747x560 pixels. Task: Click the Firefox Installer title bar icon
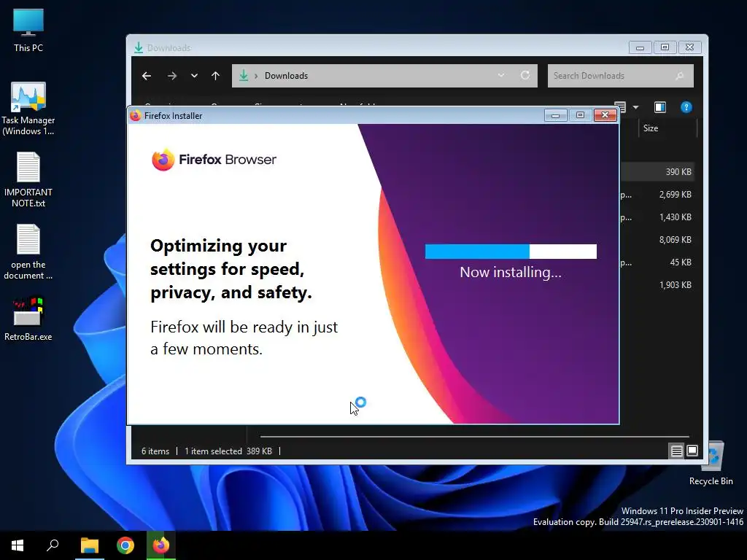click(x=135, y=116)
